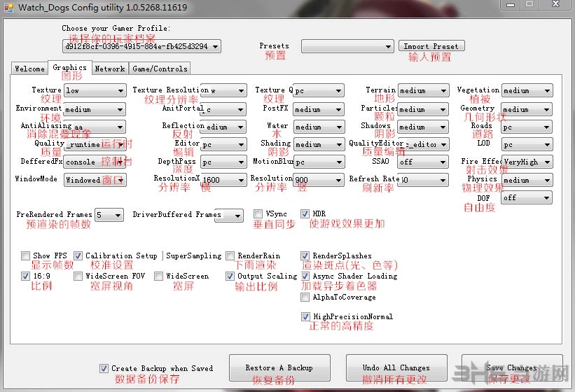Click the Undo All Changes button

tap(396, 367)
